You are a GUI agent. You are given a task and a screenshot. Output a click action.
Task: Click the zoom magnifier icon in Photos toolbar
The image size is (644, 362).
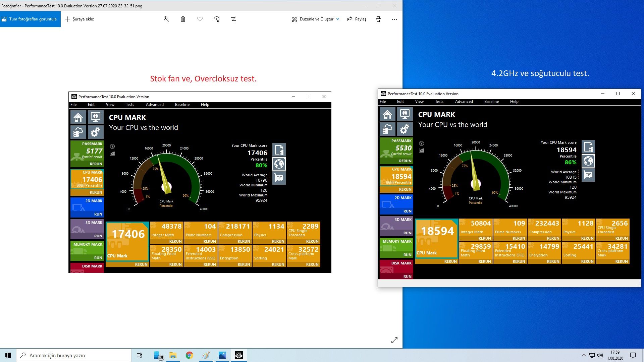[x=166, y=19]
